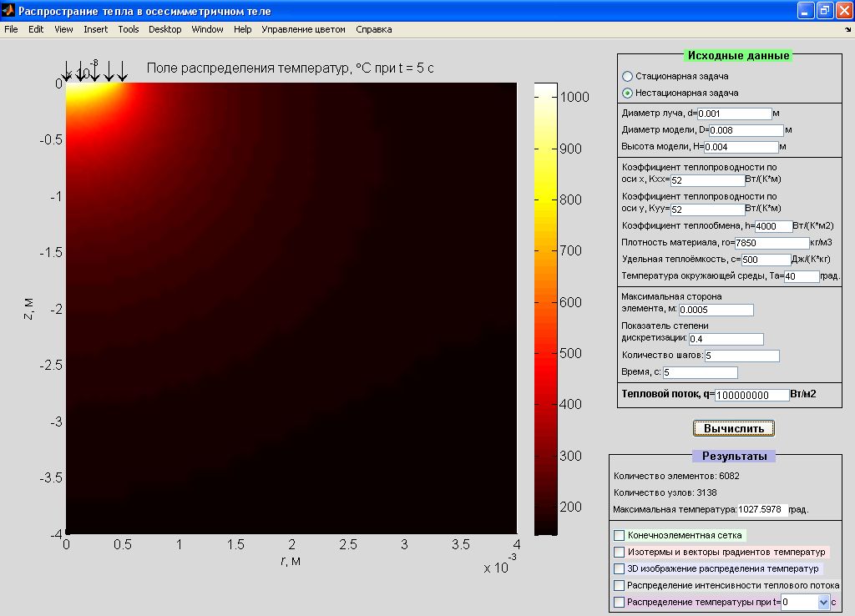Check 3D изображение распределения температур
Screen dimensions: 855x616
click(x=619, y=568)
